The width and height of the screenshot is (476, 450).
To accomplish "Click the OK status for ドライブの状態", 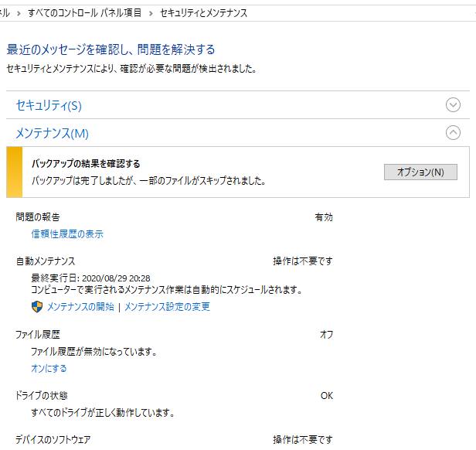I will tap(326, 396).
